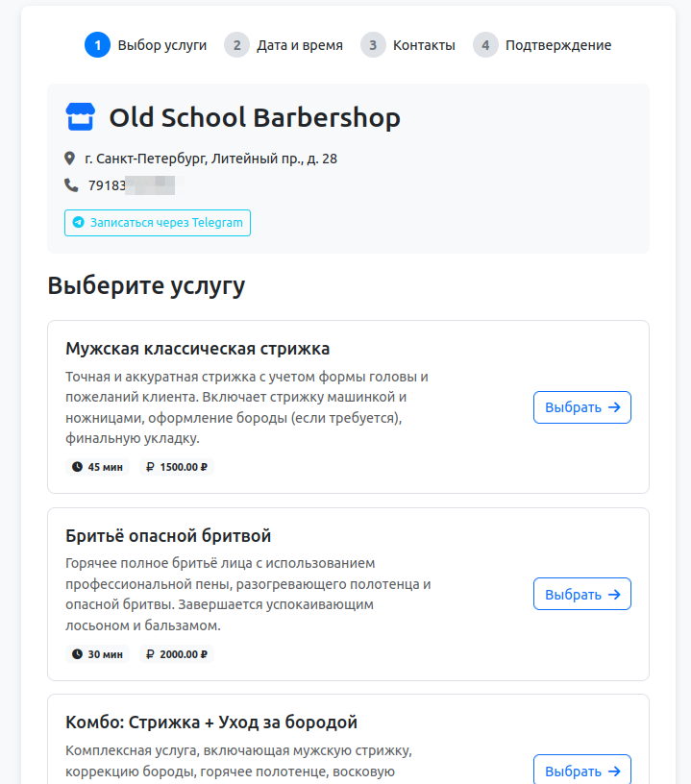This screenshot has height=784, width=691.
Task: Click the clock icon beside 45 мин
Action: (x=77, y=467)
